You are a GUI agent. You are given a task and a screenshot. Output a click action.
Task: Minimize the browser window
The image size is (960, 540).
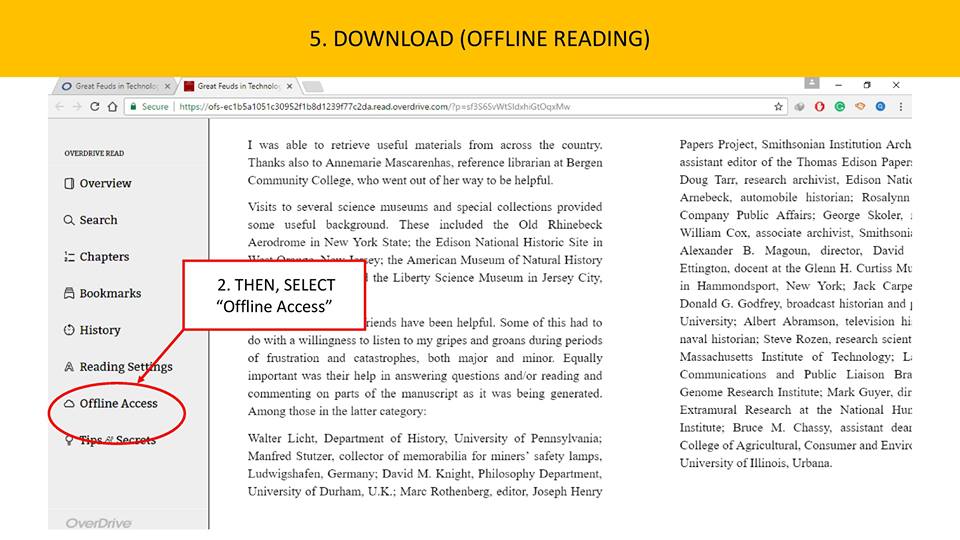[838, 85]
